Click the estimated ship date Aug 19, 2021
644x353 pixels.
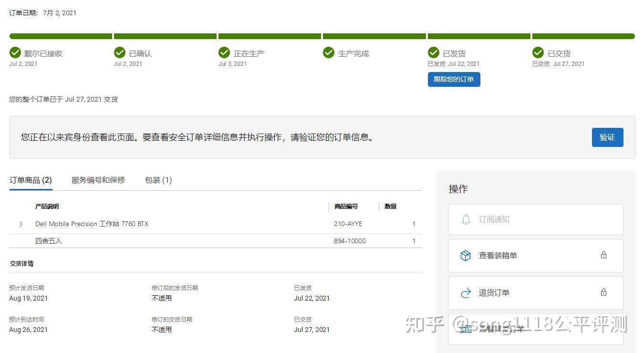click(x=29, y=298)
